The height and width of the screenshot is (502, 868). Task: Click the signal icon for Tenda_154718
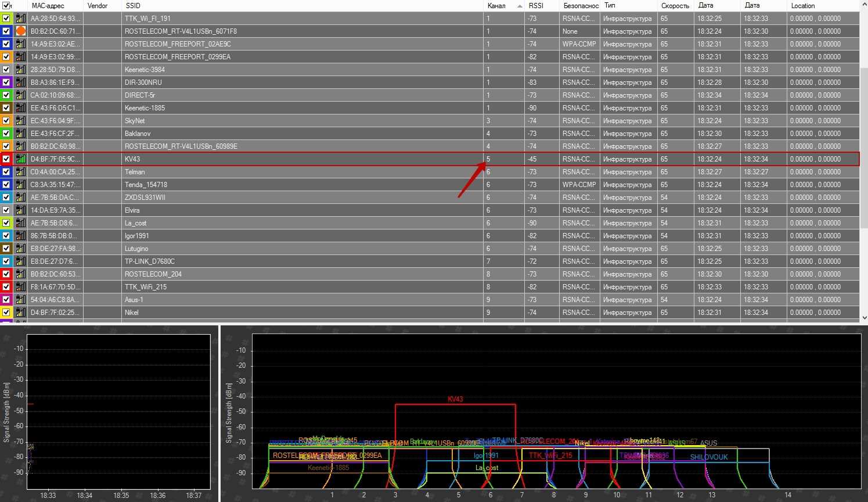coord(20,185)
